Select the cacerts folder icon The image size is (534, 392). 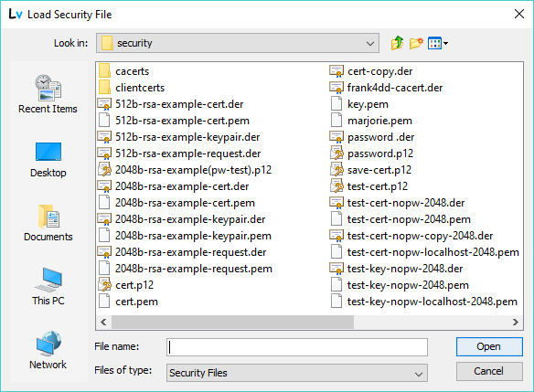[x=104, y=71]
